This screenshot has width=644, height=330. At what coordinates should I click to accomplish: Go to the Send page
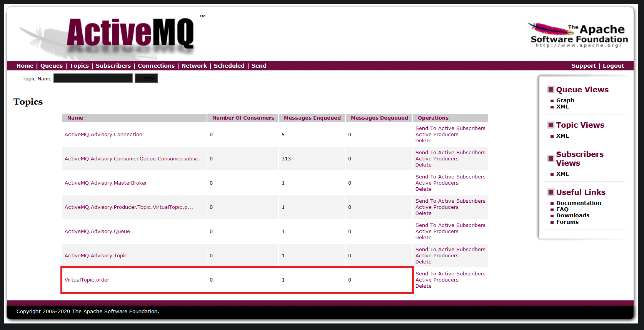click(x=259, y=66)
